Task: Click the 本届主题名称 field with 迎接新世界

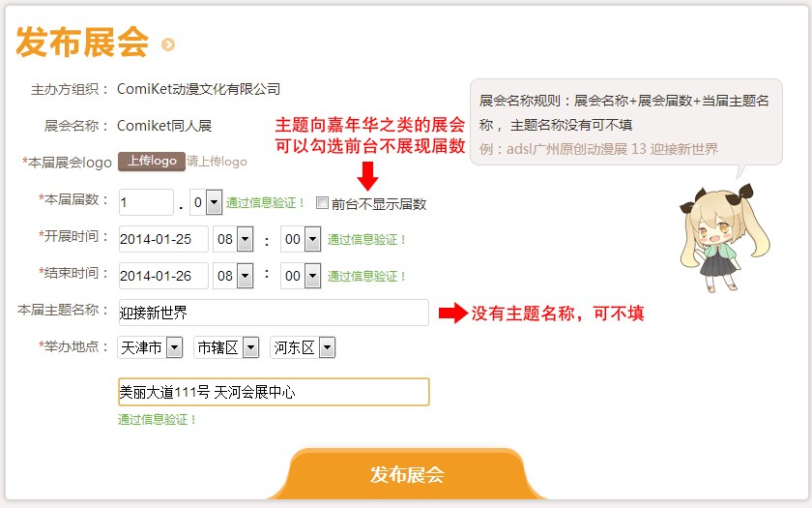Action: tap(274, 313)
